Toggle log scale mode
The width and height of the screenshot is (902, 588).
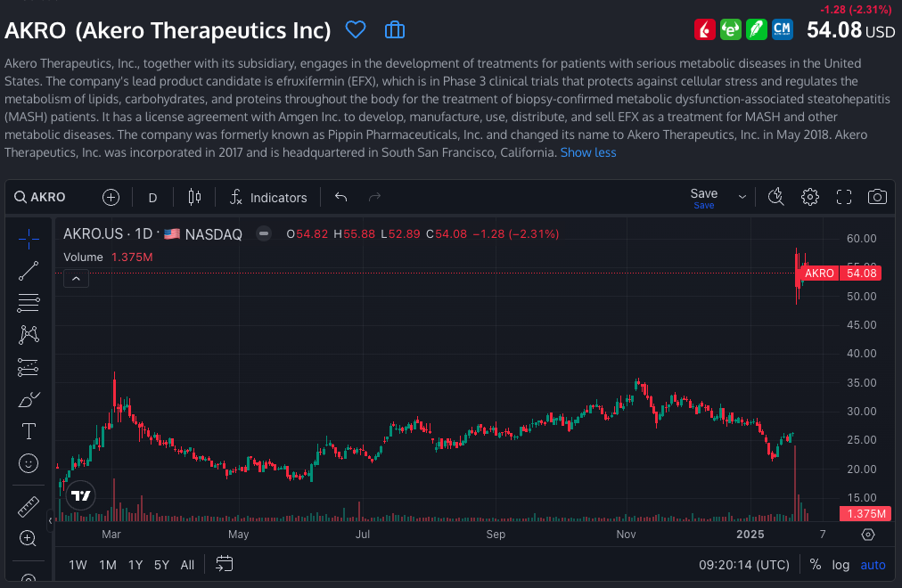click(840, 565)
